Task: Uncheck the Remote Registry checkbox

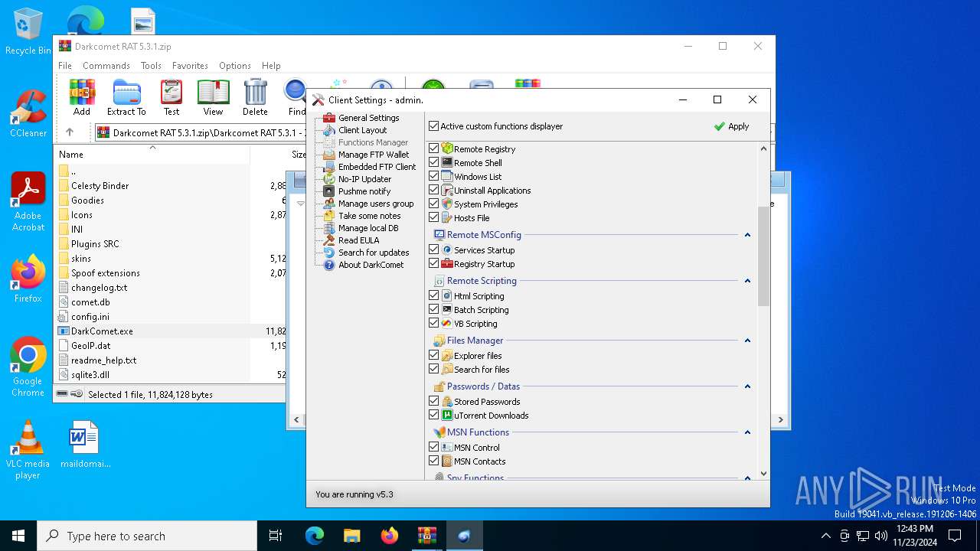Action: coord(434,148)
